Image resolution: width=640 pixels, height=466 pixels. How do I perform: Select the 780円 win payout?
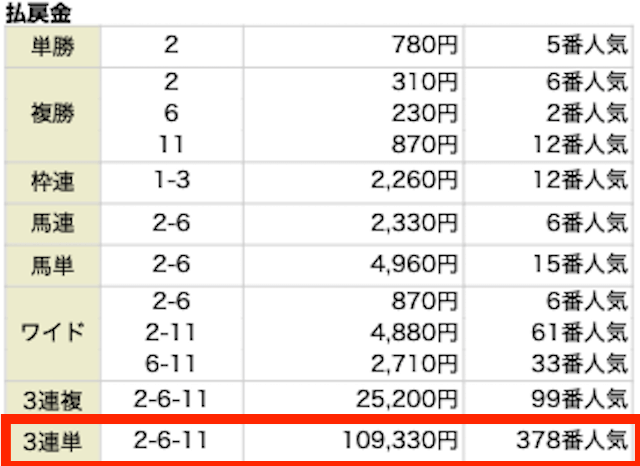click(x=424, y=46)
